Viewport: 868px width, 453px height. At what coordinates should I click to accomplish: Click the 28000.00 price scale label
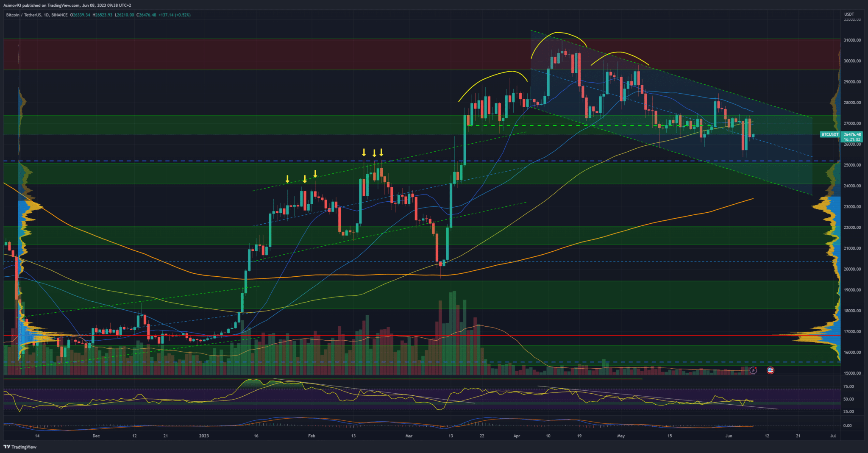click(x=852, y=103)
